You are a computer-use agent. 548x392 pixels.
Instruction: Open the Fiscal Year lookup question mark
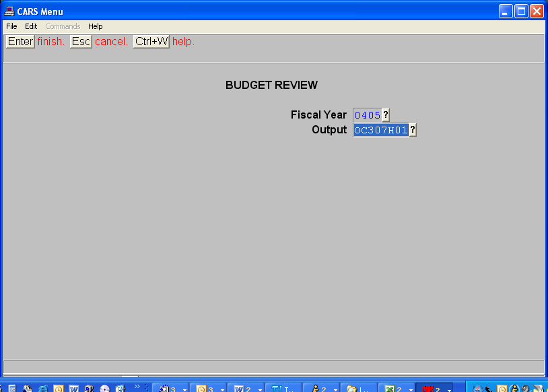click(x=386, y=115)
